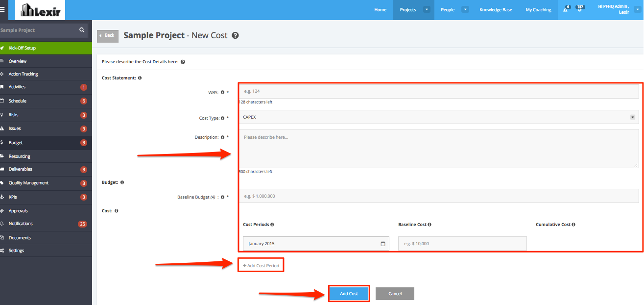Open Issues section
This screenshot has width=644, height=305.
point(46,128)
